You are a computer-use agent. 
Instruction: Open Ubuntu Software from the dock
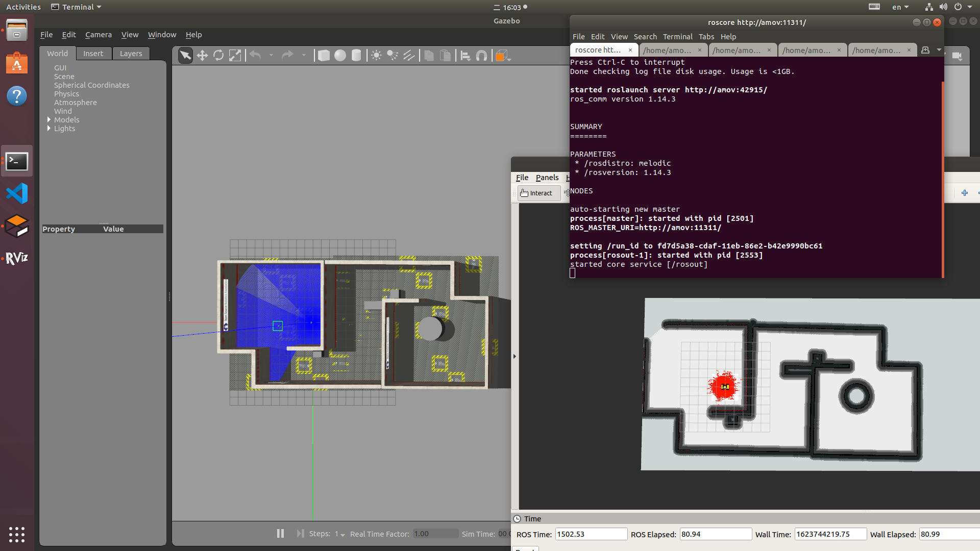(x=17, y=63)
